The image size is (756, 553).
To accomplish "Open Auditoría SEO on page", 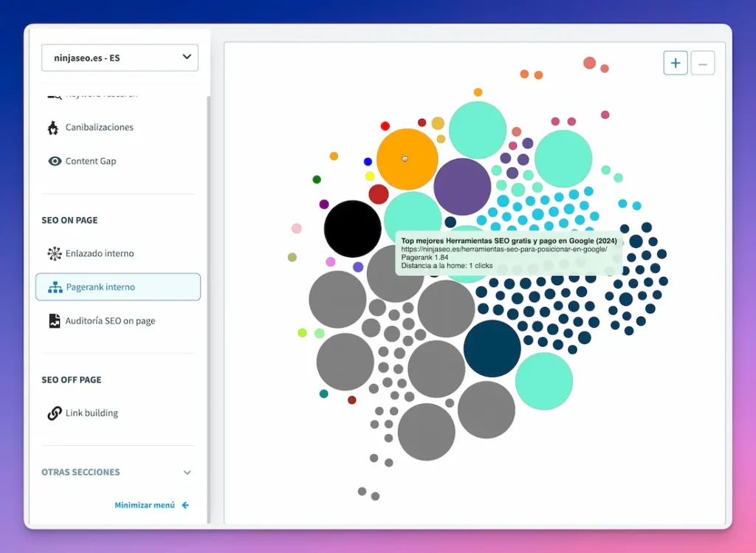I will (110, 321).
